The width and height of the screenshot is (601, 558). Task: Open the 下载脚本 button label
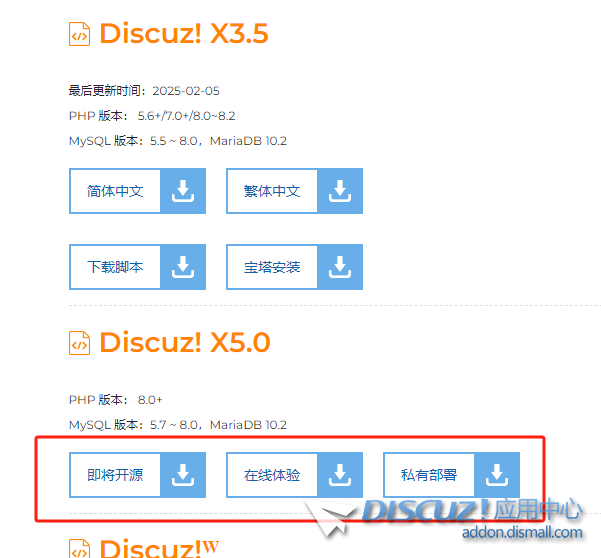point(115,267)
